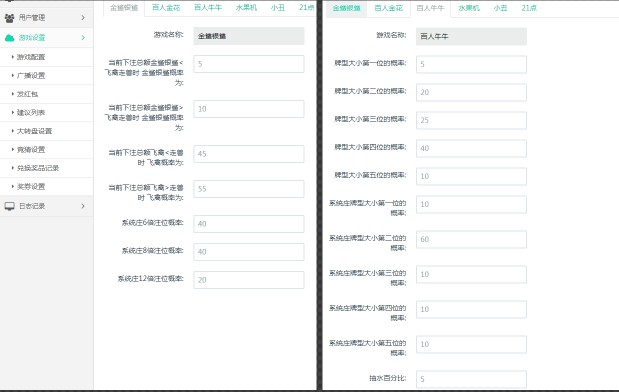
Task: Click the monitor icon beside 日志记录
Action: (9, 206)
